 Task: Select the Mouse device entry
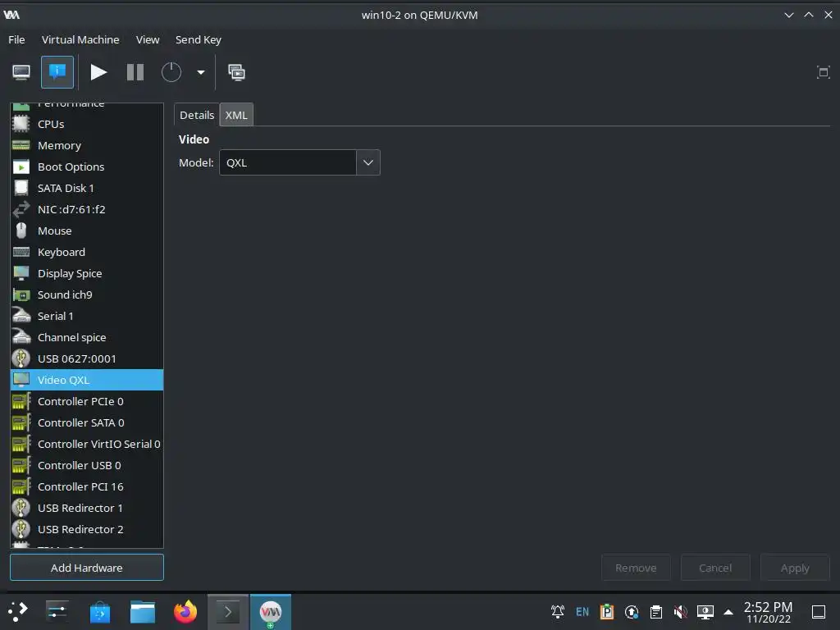87,231
